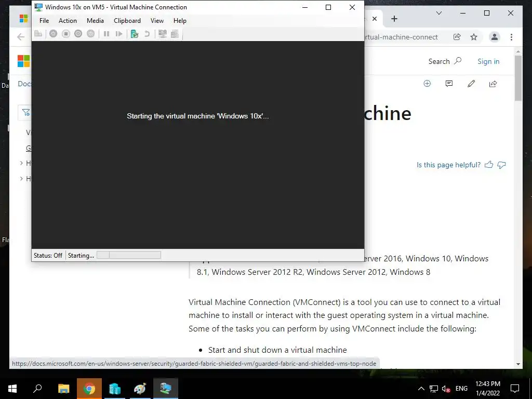This screenshot has height=399, width=532.
Task: Open the Windows Start menu
Action: (x=12, y=389)
